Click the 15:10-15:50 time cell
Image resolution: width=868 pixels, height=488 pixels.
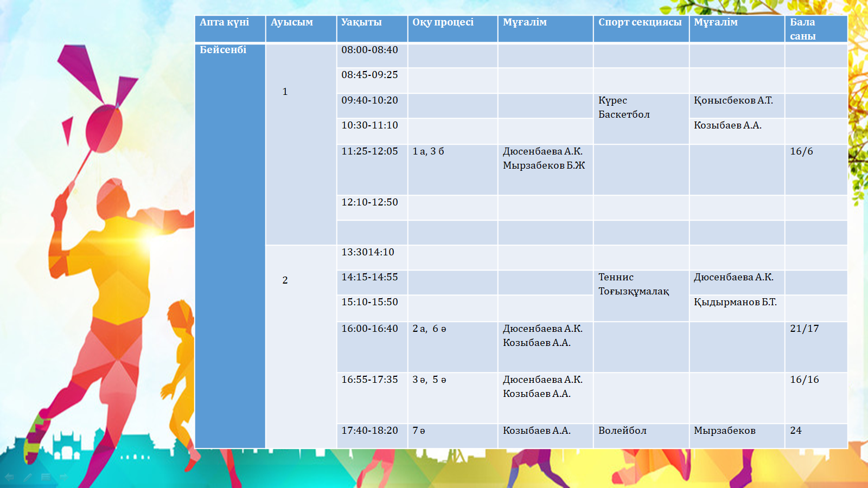(372, 308)
